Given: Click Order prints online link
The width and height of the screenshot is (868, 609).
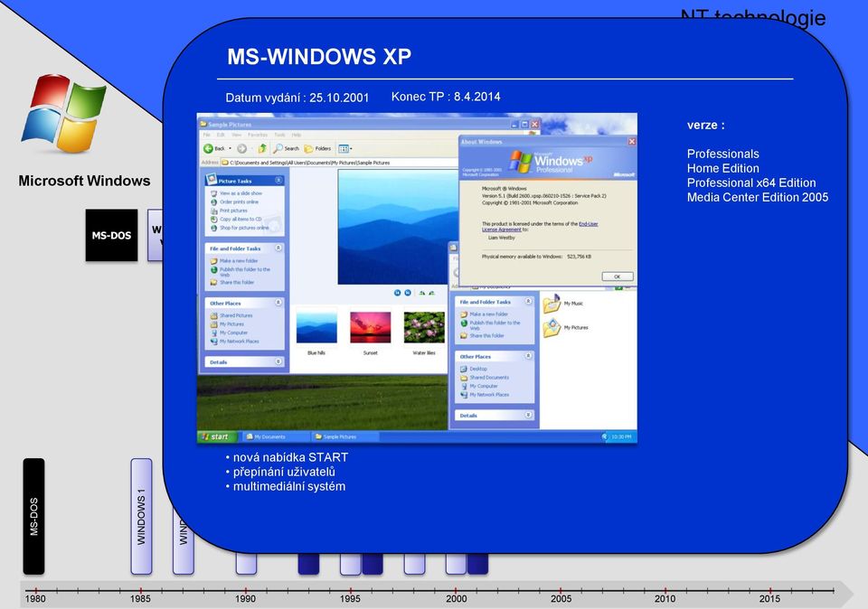Looking at the screenshot, I should [239, 201].
